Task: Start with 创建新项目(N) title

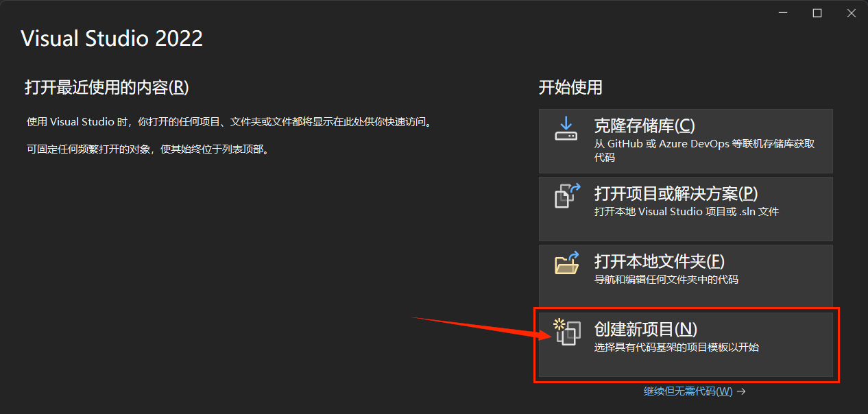Action: click(x=646, y=329)
